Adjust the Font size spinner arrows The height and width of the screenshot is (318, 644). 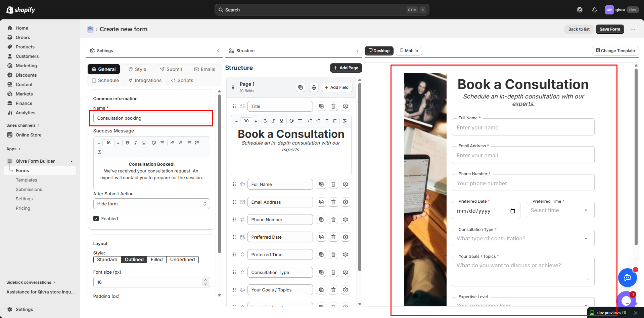[x=205, y=282]
